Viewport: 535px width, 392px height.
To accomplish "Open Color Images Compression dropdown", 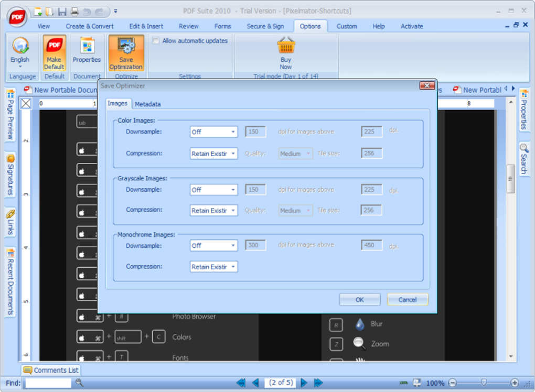I will pos(213,154).
